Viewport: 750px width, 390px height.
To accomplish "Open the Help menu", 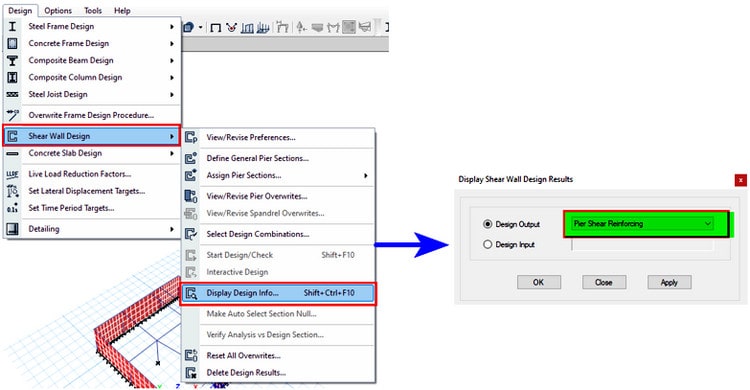I will coord(122,10).
